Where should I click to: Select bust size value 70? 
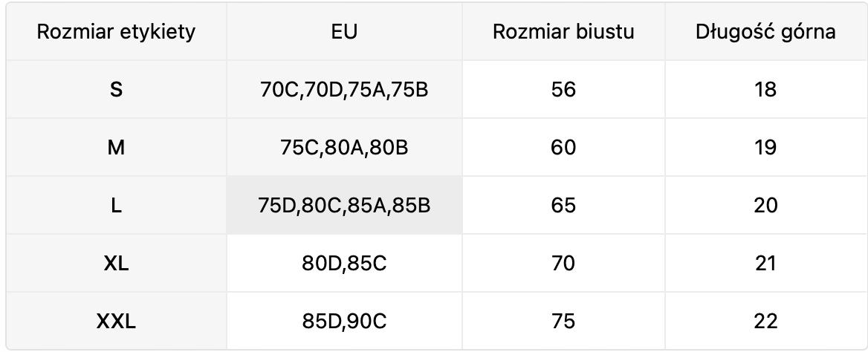(x=563, y=264)
